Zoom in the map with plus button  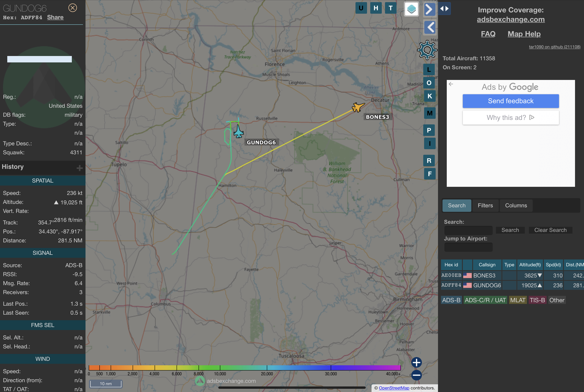tap(416, 362)
